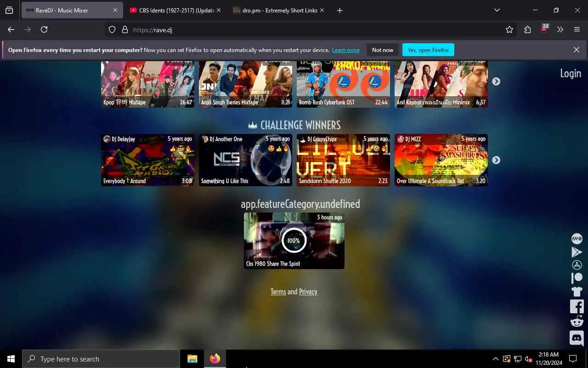Play the Sandstorm Shuffle 2020 thumbnail
This screenshot has height=368, width=588.
(343, 160)
